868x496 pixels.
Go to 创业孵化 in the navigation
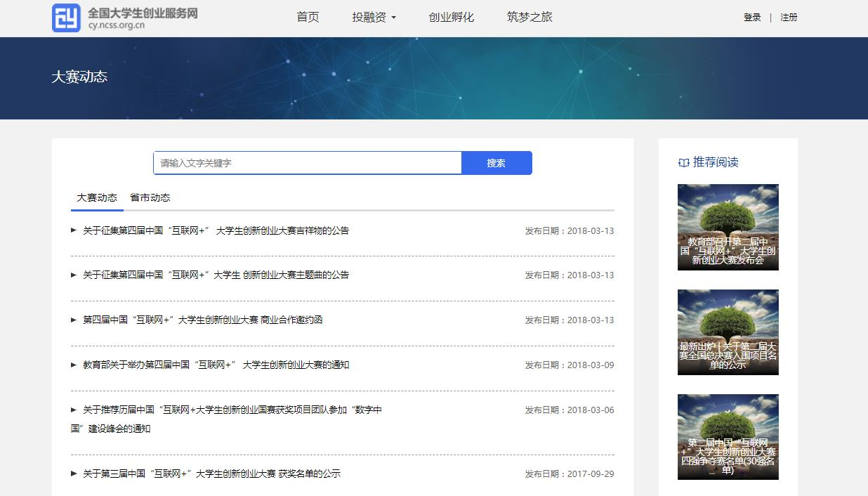pos(452,18)
